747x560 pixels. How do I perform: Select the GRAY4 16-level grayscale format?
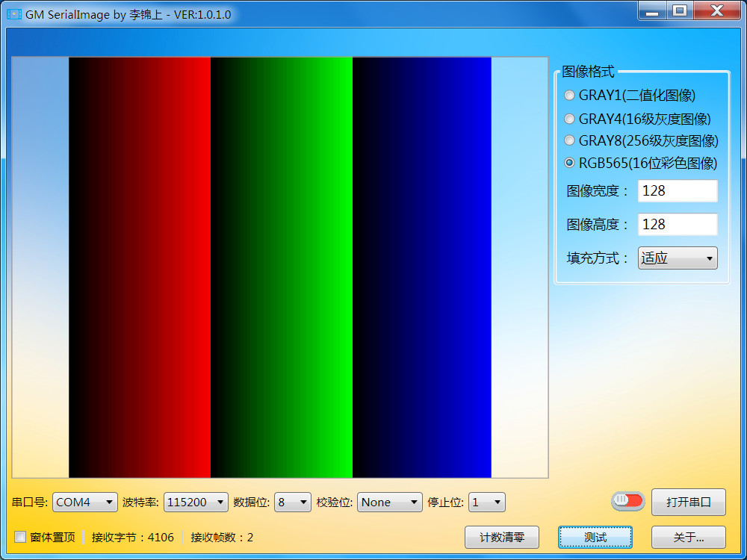[x=569, y=118]
